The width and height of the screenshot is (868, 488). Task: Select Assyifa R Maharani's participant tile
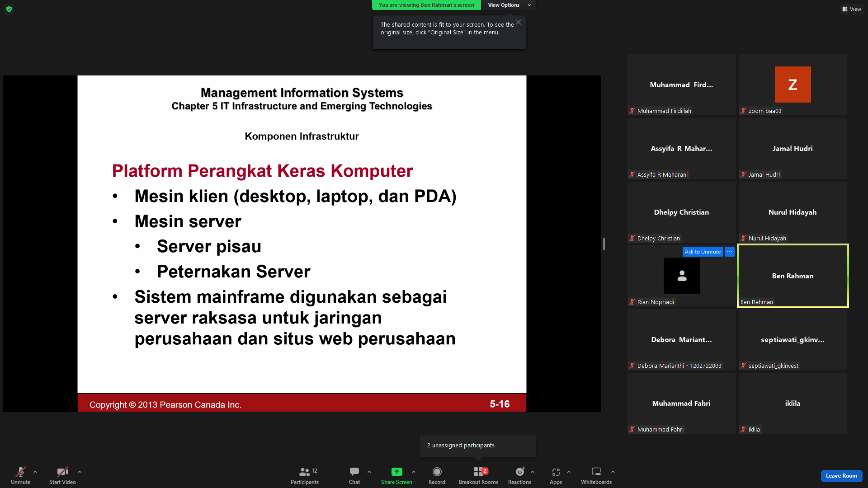pyautogui.click(x=681, y=149)
